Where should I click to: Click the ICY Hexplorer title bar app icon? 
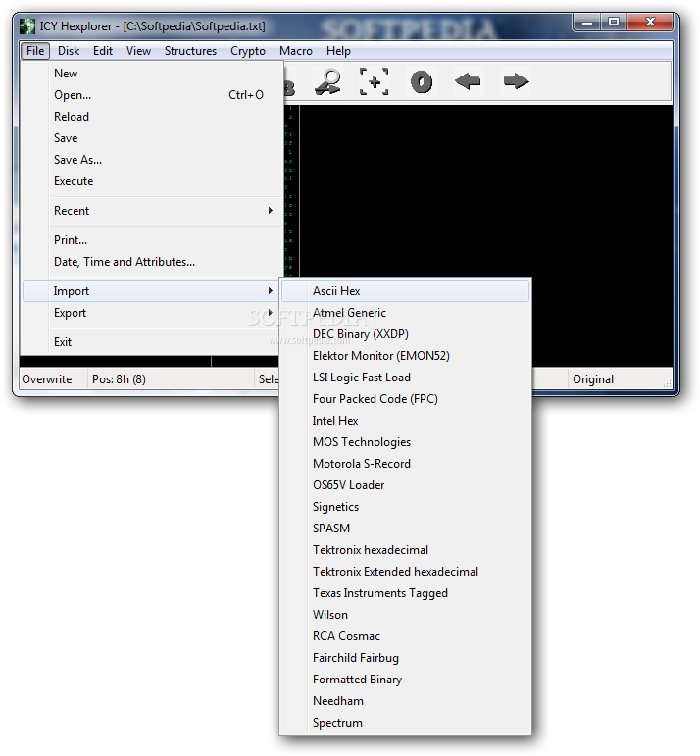27,26
